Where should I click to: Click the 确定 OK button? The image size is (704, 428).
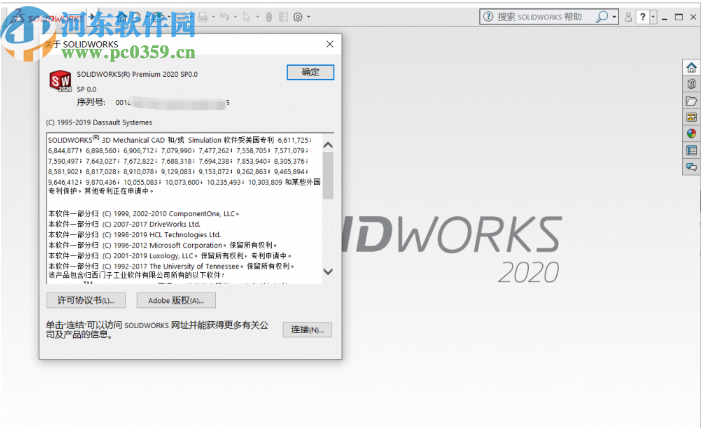pos(310,72)
